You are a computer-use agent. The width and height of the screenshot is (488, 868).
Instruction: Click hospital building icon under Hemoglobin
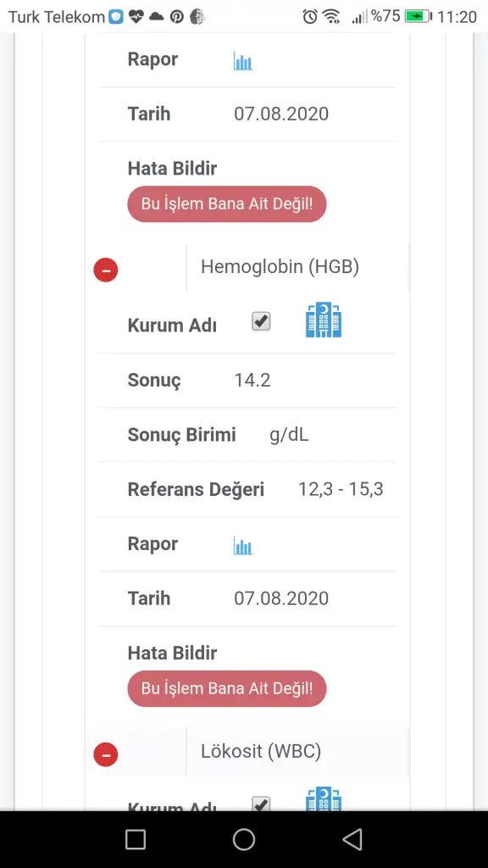(x=324, y=320)
